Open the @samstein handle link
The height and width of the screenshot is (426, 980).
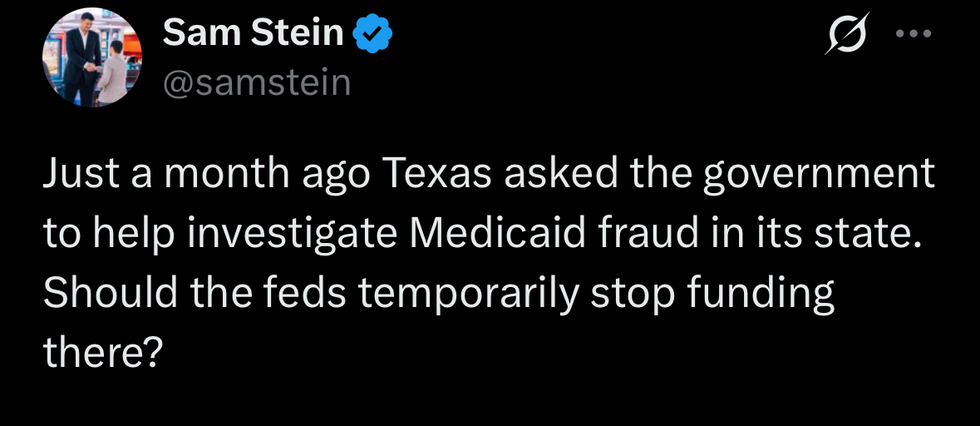click(257, 82)
